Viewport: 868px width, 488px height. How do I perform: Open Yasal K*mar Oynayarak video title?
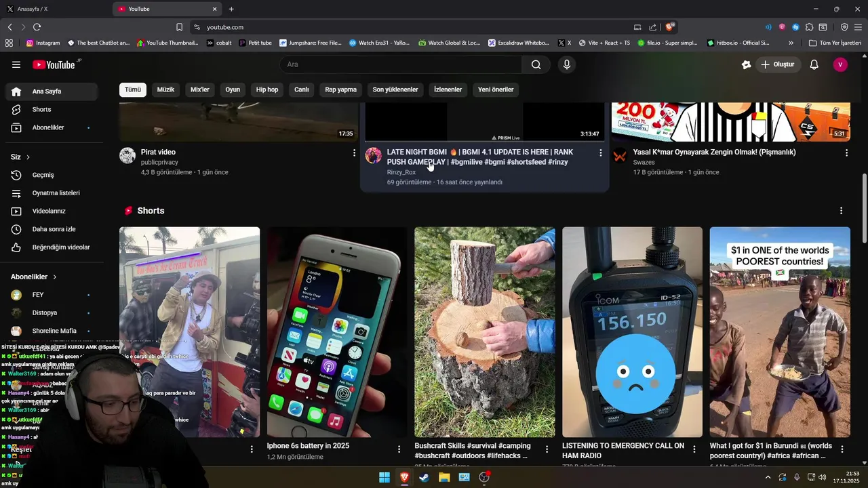pyautogui.click(x=714, y=152)
